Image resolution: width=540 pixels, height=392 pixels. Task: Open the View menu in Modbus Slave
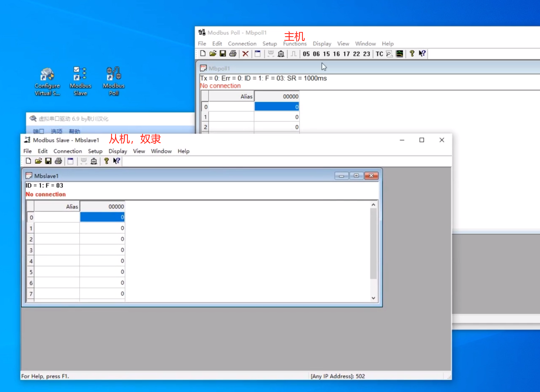coord(139,151)
